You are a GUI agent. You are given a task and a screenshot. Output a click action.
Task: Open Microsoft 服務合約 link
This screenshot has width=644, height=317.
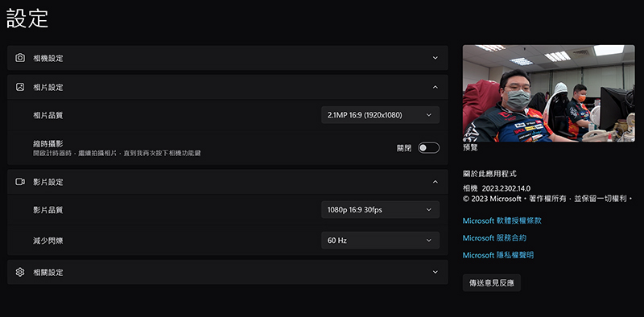pos(494,238)
